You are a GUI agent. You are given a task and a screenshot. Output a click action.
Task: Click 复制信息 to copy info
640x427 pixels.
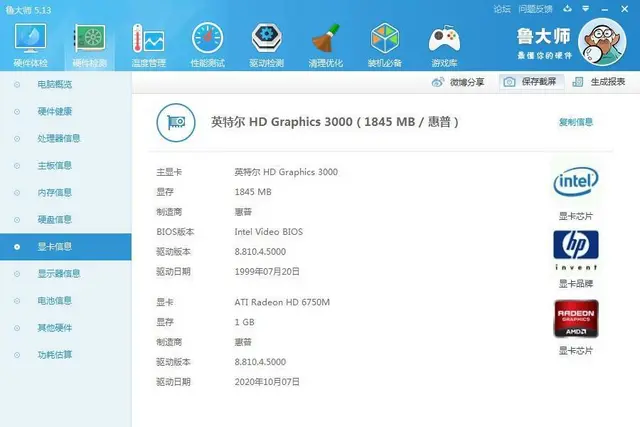(x=576, y=122)
